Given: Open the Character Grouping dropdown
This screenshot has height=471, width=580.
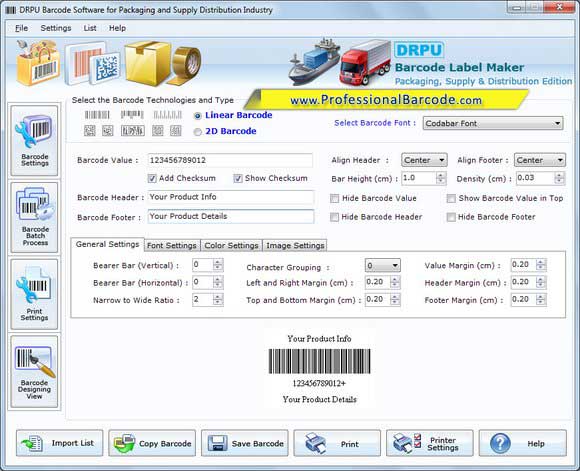Looking at the screenshot, I should (382, 265).
